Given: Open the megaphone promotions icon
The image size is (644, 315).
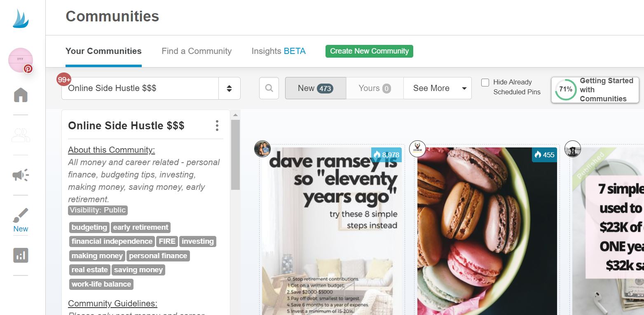Looking at the screenshot, I should (21, 175).
